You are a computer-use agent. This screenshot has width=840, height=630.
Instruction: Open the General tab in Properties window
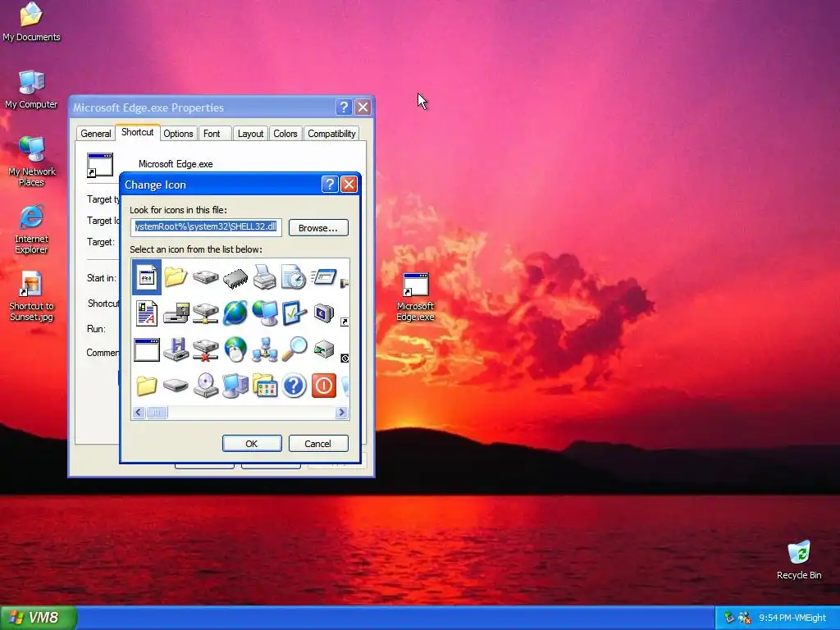[x=96, y=134]
